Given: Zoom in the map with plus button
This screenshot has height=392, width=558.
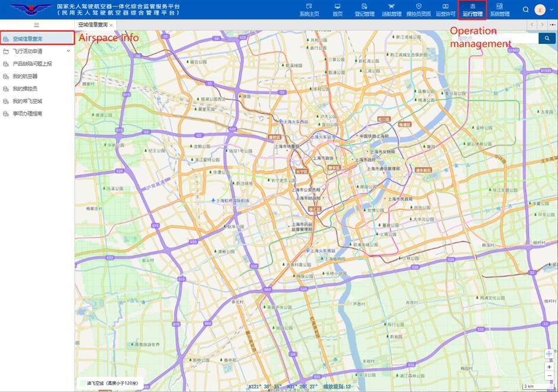Looking at the screenshot, I should (549, 367).
